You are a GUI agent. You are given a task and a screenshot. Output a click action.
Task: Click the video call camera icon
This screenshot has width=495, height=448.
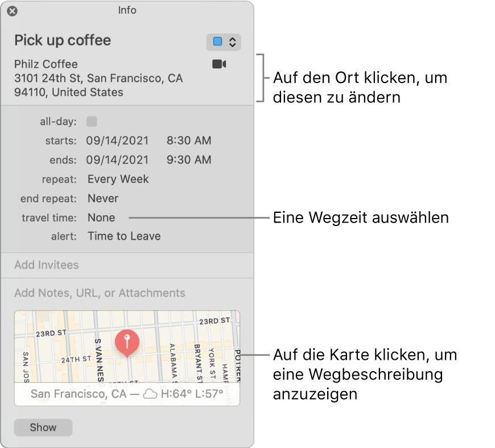coord(219,64)
